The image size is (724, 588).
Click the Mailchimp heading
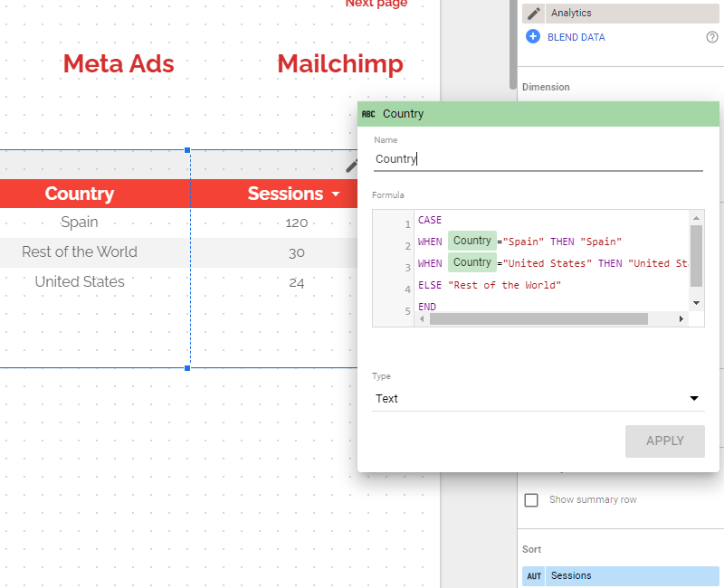(x=340, y=63)
